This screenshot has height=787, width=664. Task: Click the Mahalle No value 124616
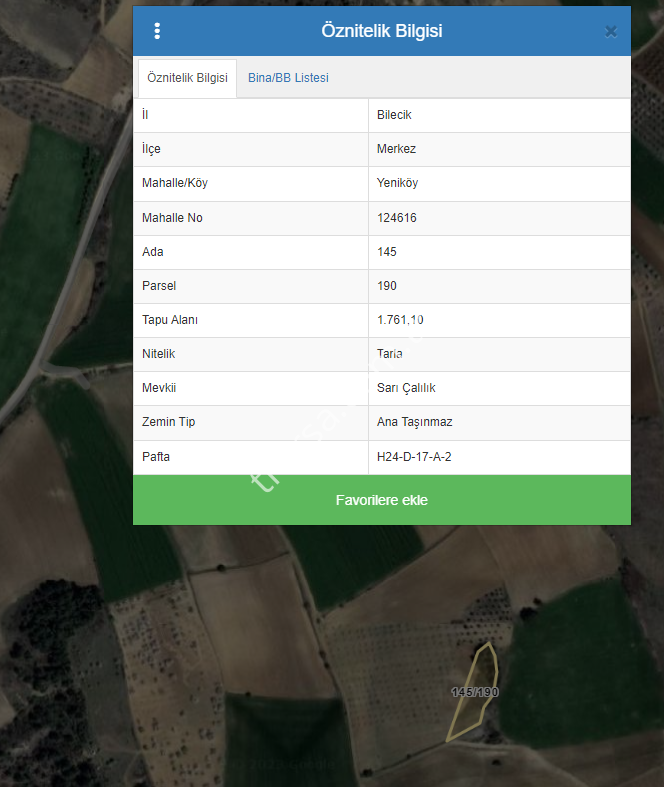coord(397,218)
